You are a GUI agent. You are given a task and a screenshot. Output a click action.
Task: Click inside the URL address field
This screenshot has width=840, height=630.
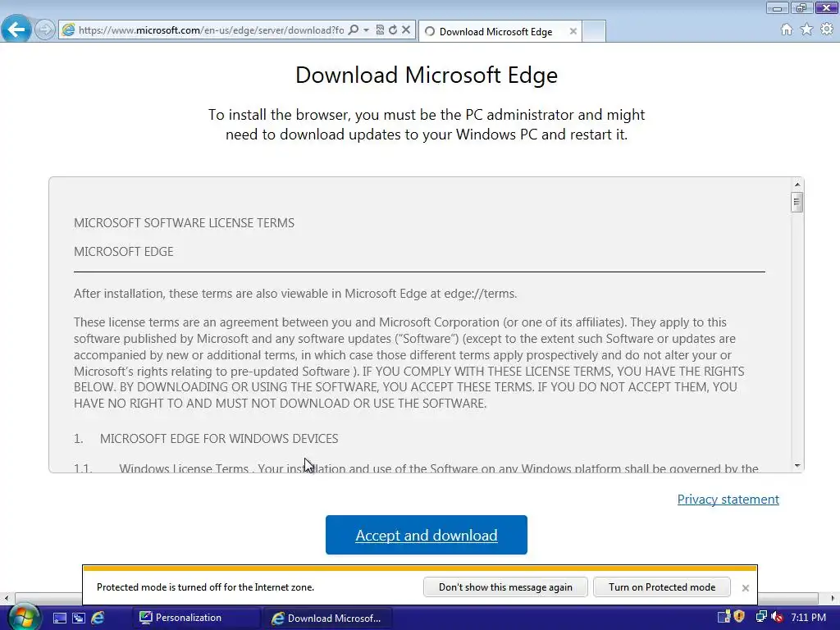(211, 30)
